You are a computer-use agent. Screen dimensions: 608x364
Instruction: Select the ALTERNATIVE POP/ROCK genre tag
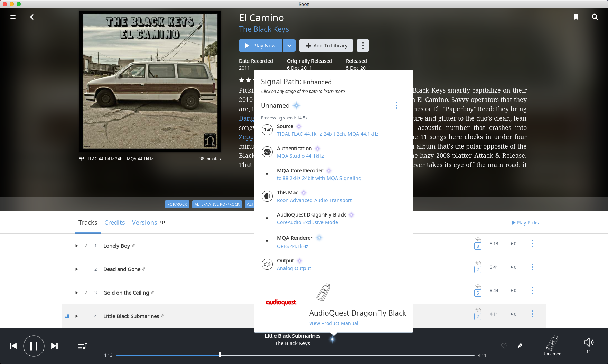tap(217, 204)
